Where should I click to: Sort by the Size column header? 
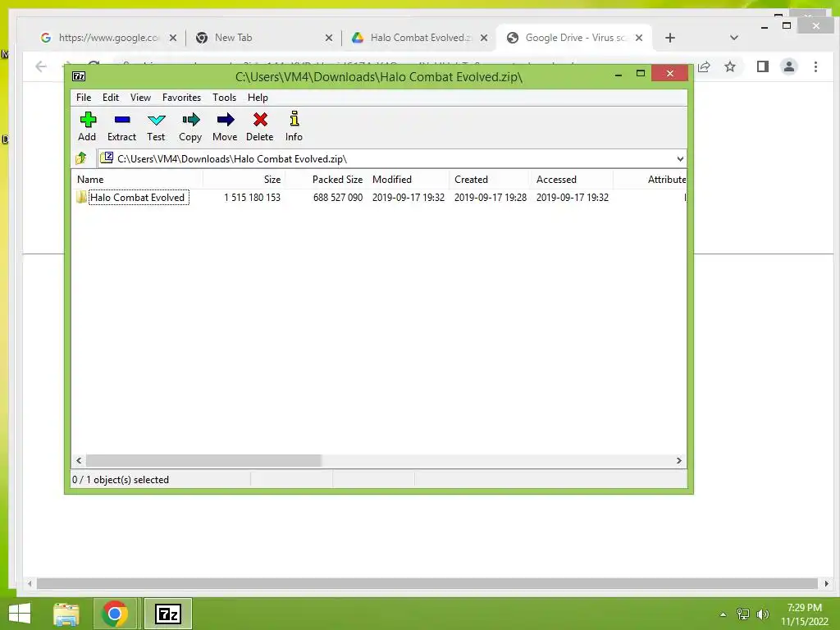click(244, 180)
